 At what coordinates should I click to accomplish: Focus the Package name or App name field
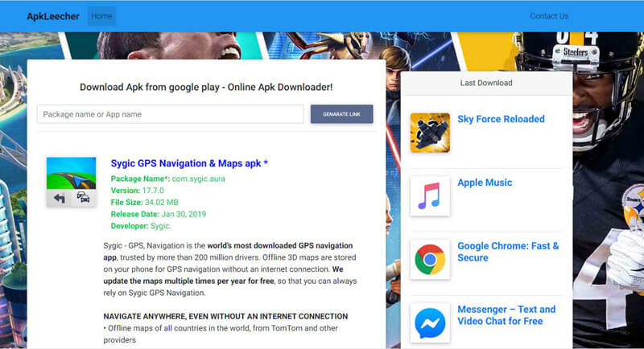click(171, 114)
